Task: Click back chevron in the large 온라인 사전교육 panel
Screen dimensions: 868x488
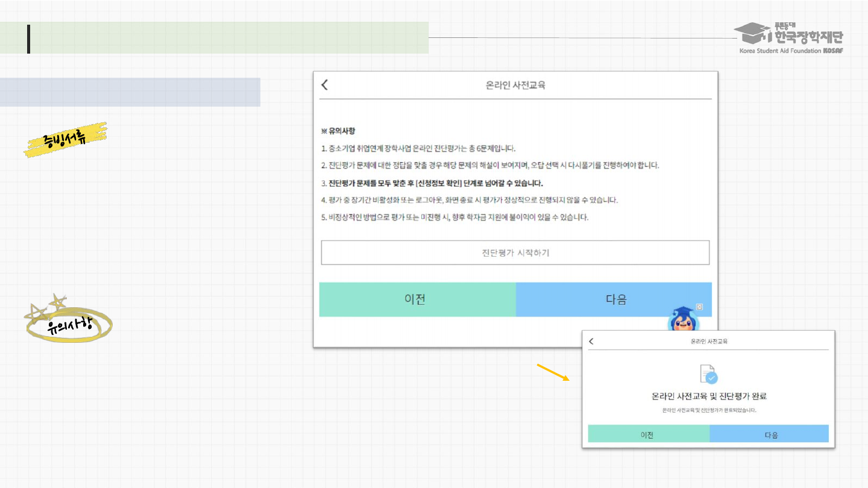Action: click(324, 85)
